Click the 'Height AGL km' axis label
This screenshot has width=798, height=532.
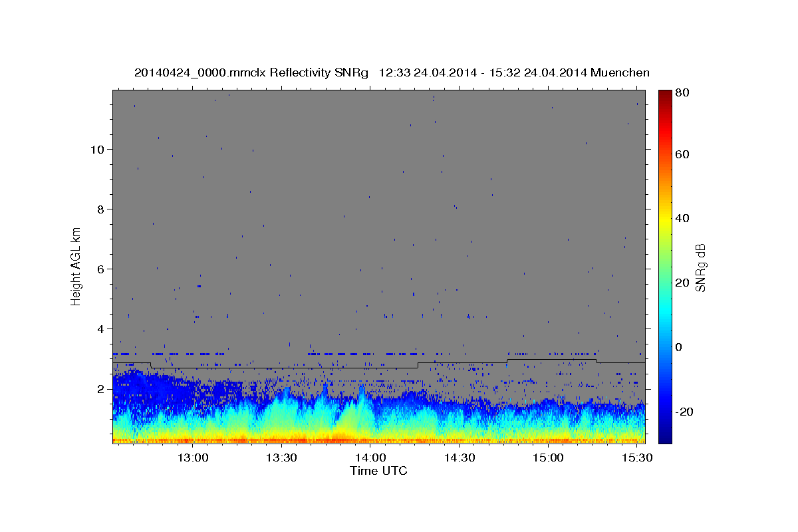point(76,265)
